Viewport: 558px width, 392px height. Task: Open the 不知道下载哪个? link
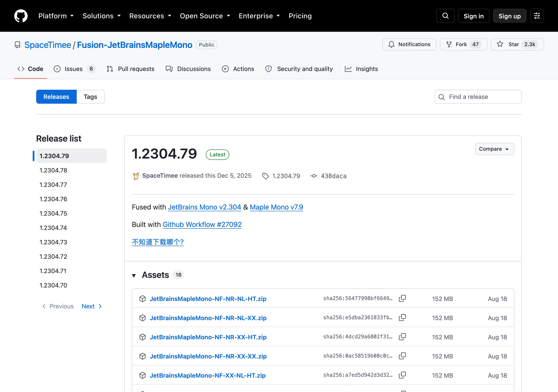point(158,242)
